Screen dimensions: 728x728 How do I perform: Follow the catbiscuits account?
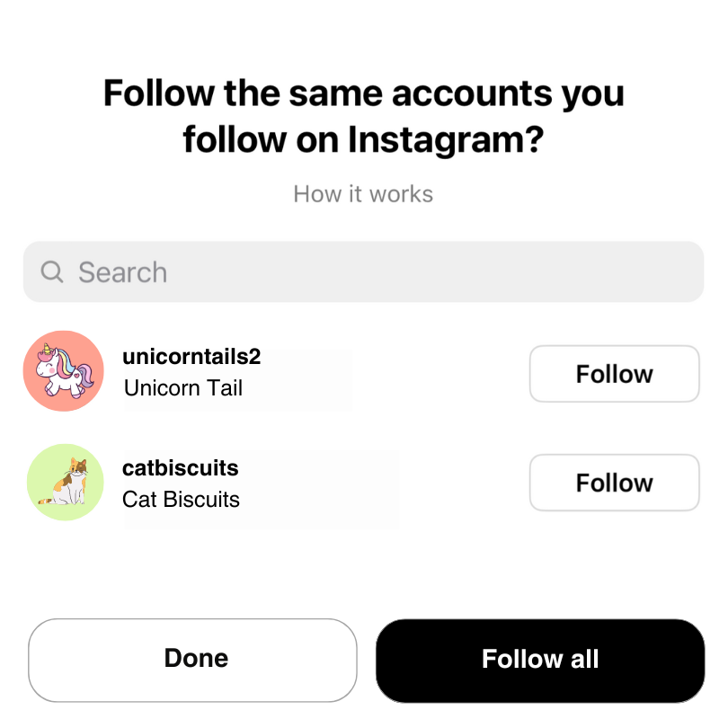pyautogui.click(x=614, y=483)
